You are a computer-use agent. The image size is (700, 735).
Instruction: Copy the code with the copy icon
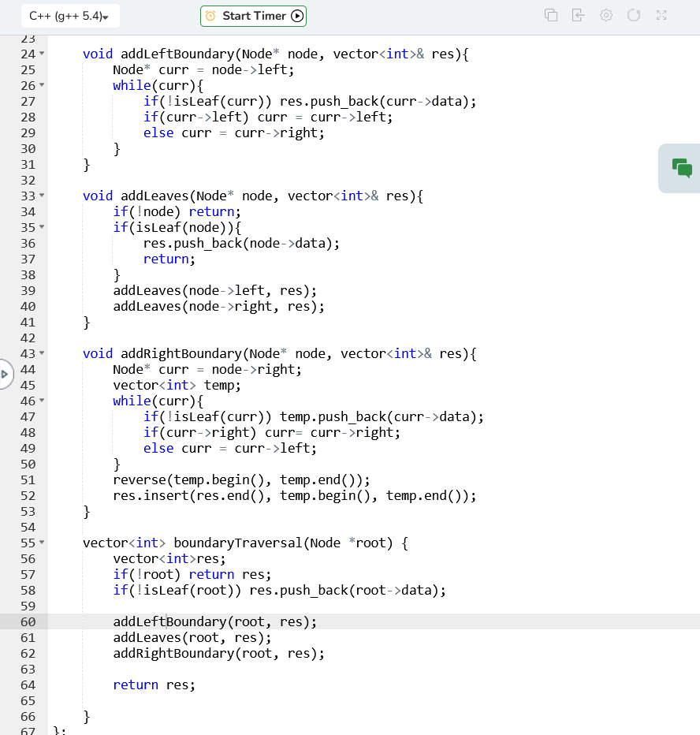[x=551, y=16]
